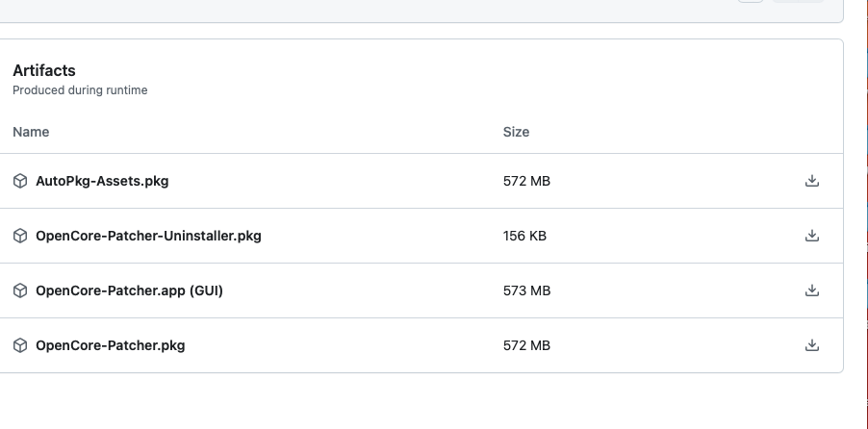Click the 156 KB size value
The height and width of the screenshot is (429, 868).
click(x=524, y=236)
